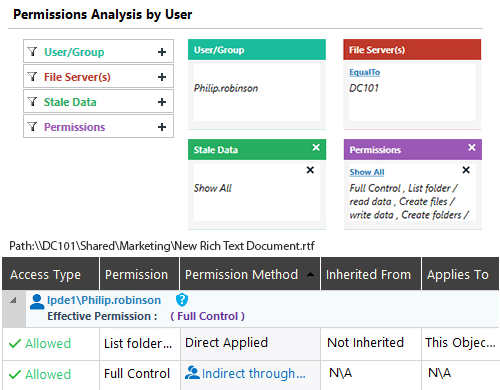Click the user icon for lpde1\Philip.robinson
The height and width of the screenshot is (390, 500).
click(37, 302)
